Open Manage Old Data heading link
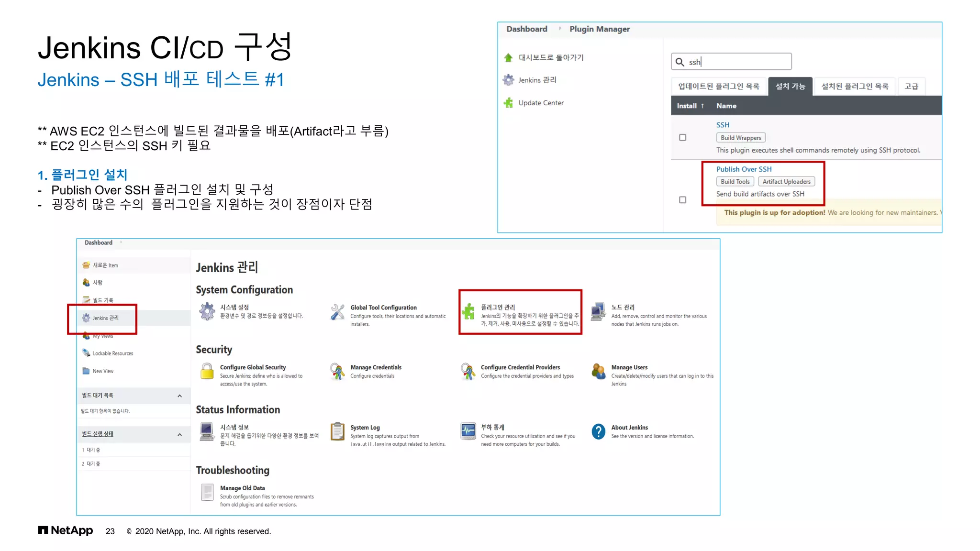The image size is (980, 551). [x=242, y=488]
